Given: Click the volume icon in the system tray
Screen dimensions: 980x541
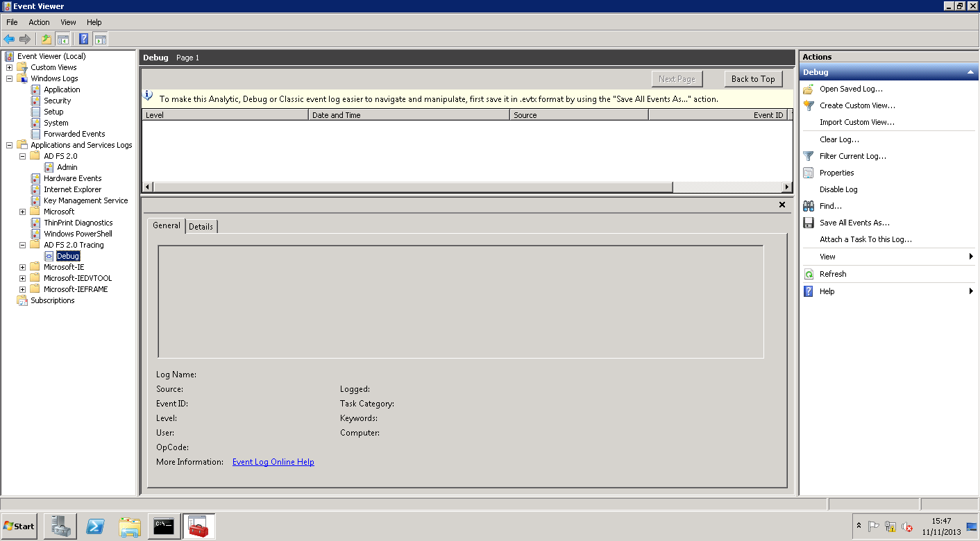Looking at the screenshot, I should (906, 527).
